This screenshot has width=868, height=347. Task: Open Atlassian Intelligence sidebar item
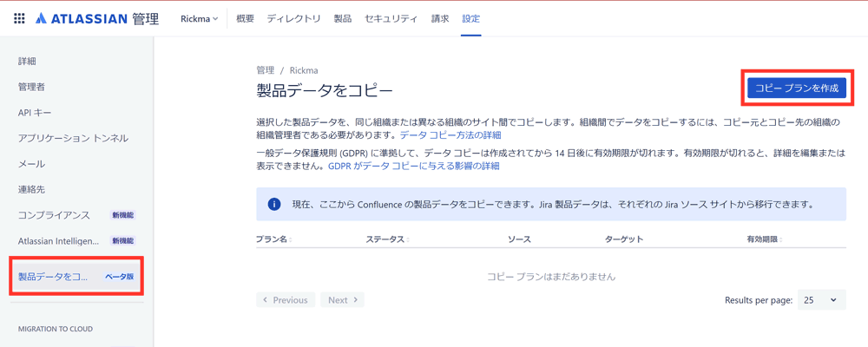[x=59, y=241]
